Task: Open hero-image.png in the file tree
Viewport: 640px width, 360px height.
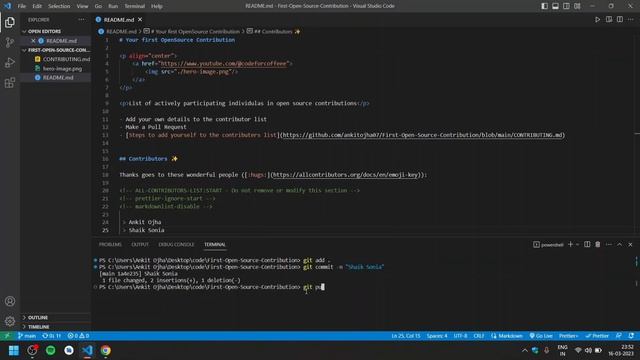Action: [62, 69]
